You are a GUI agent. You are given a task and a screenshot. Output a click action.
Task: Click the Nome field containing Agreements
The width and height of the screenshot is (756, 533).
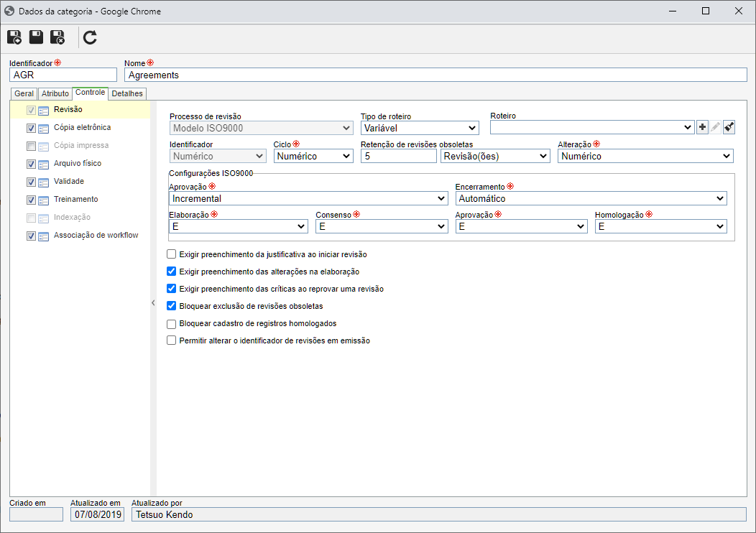[x=436, y=75]
